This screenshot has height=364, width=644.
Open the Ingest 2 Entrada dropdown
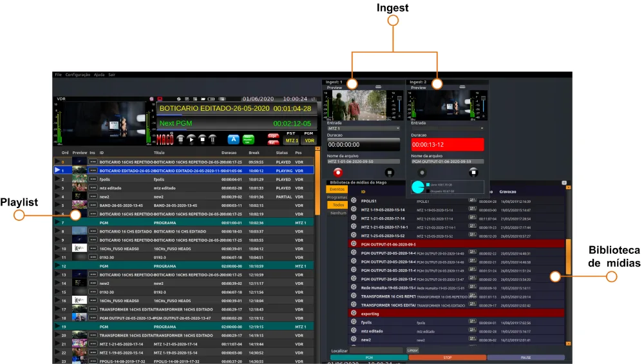click(x=448, y=129)
